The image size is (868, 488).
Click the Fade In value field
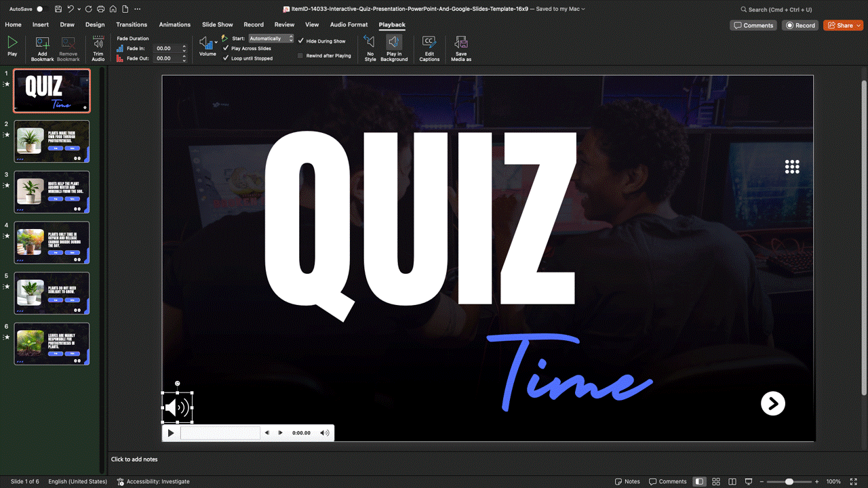[167, 49]
